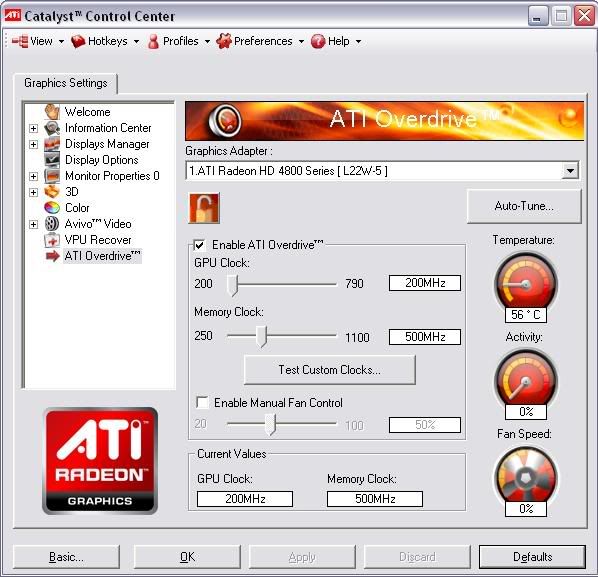The image size is (598, 577).
Task: Click the Displays Manager icon
Action: point(52,144)
